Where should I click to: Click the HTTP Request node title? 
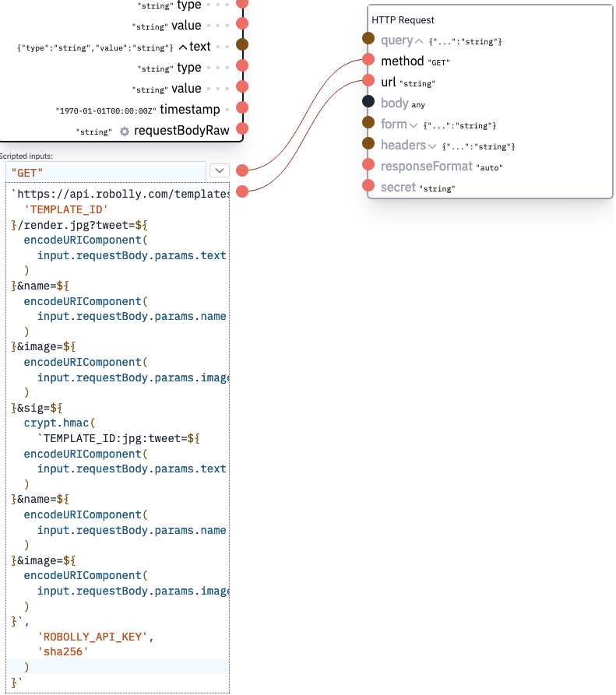[x=403, y=20]
